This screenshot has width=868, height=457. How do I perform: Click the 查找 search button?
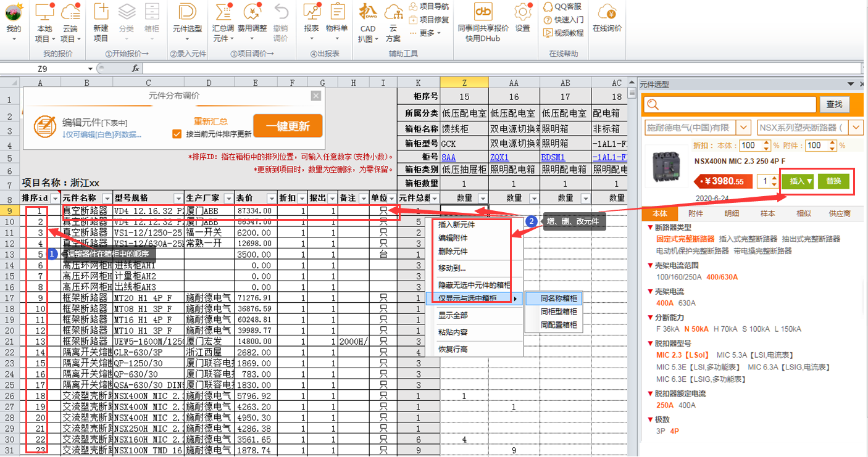coord(834,104)
